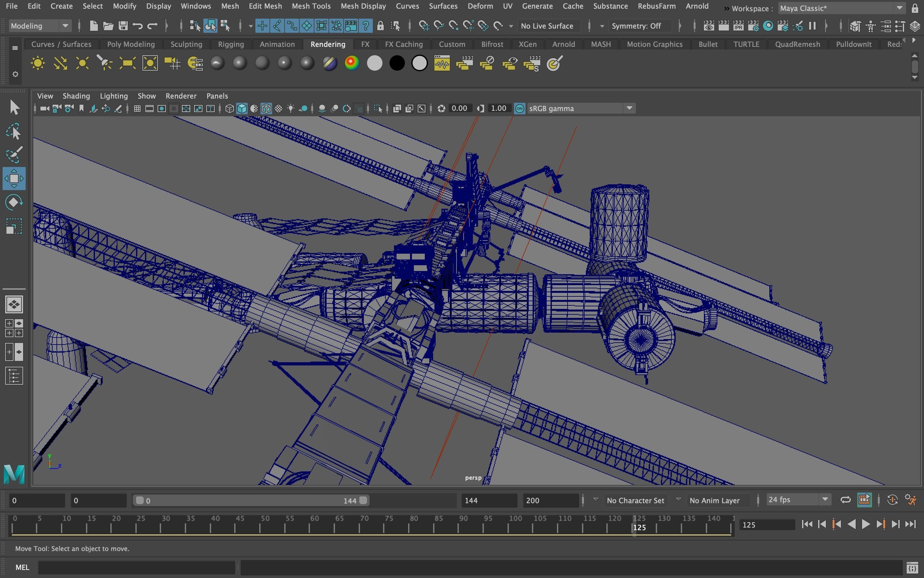Open Render Settings clapperboard-with-gear icon
This screenshot has height=578, width=924.
[753, 26]
